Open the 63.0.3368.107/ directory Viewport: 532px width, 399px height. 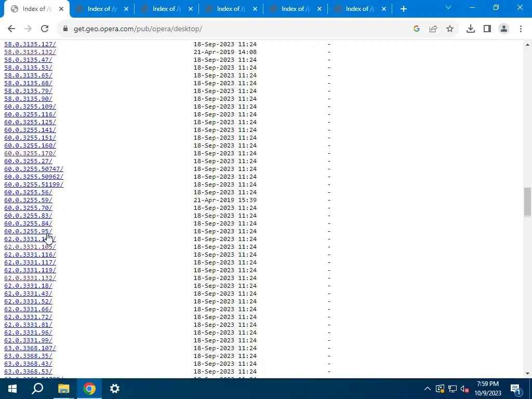30,349
